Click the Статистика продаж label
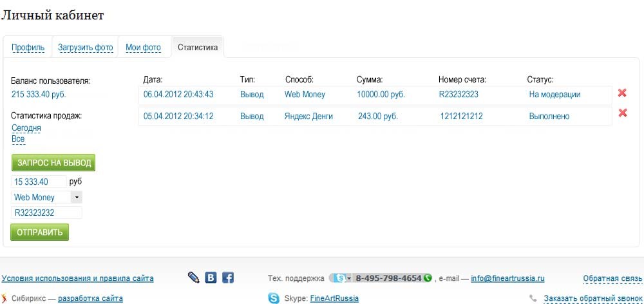Image resolution: width=644 pixels, height=304 pixels. tap(46, 116)
